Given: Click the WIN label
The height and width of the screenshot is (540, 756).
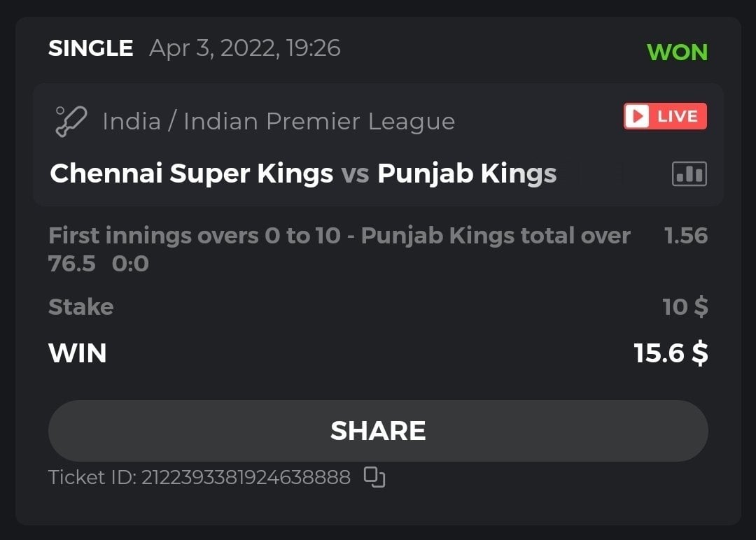Looking at the screenshot, I should pos(77,353).
